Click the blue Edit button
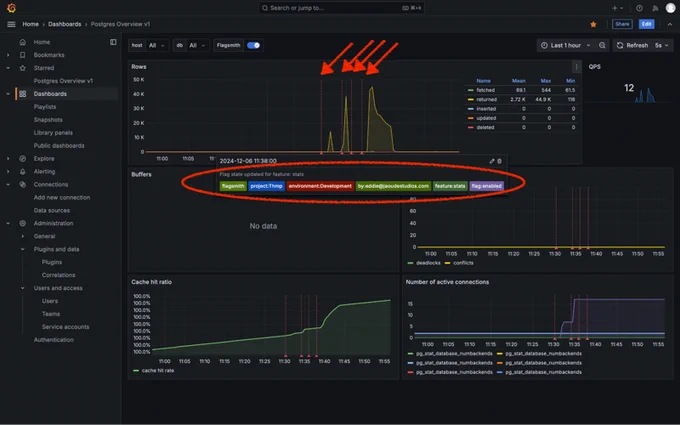This screenshot has width=680, height=425. (646, 24)
